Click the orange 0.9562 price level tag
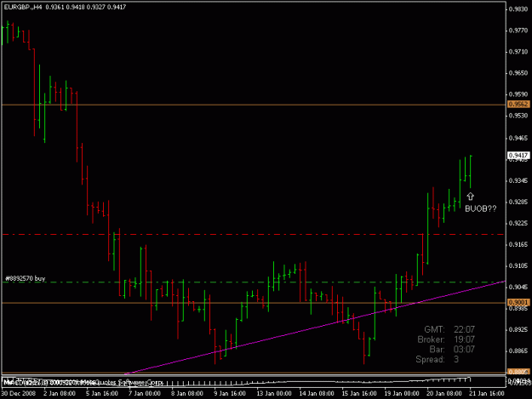This screenshot has width=532, height=399. click(518, 104)
